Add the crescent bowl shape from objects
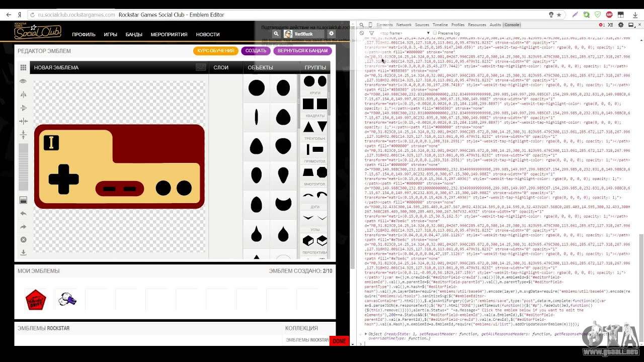The image size is (644, 362). click(x=284, y=204)
